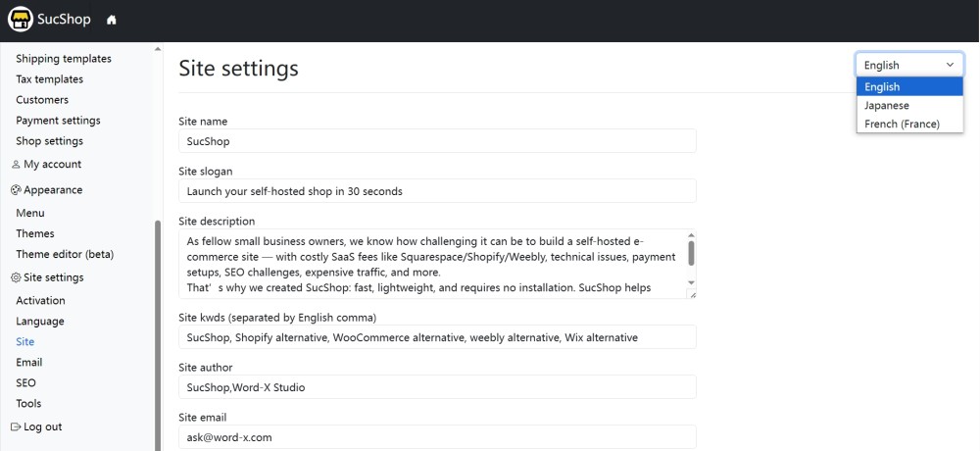Click the Site email input field
The image size is (980, 451).
(x=437, y=437)
